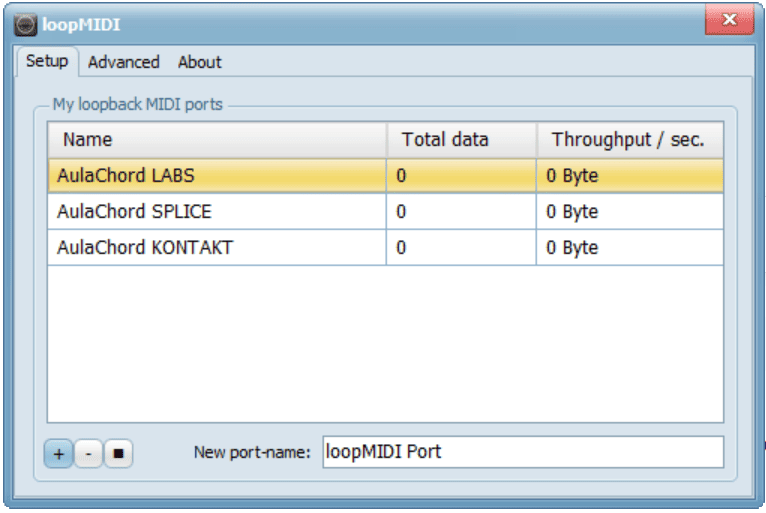Viewport: 766px width, 513px height.
Task: Close the loopMIDI window
Action: click(x=729, y=19)
